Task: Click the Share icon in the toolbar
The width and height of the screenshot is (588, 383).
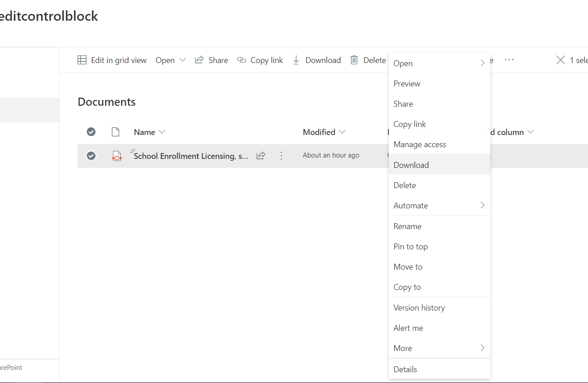Action: point(199,60)
